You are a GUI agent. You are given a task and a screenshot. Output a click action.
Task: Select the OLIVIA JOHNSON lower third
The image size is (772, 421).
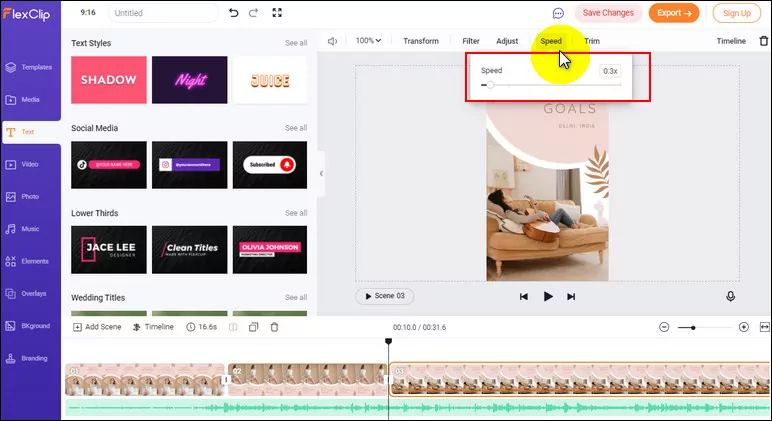pos(270,250)
